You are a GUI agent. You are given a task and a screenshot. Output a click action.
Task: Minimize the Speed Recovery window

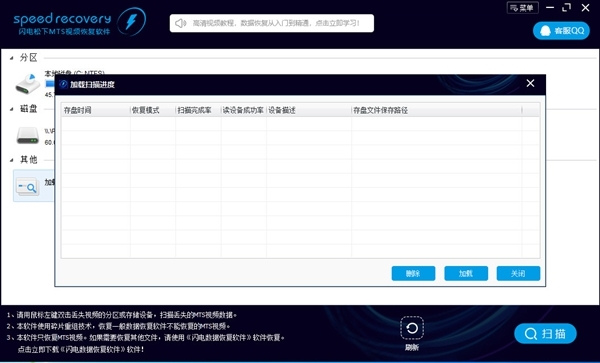(x=550, y=8)
